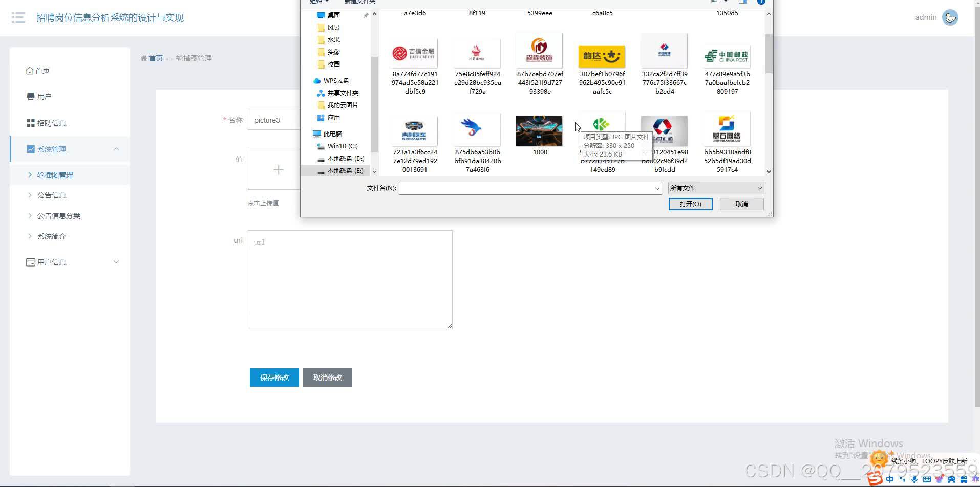Select the 基石网络 logo thumbnail
The width and height of the screenshot is (980, 487).
[x=727, y=130]
